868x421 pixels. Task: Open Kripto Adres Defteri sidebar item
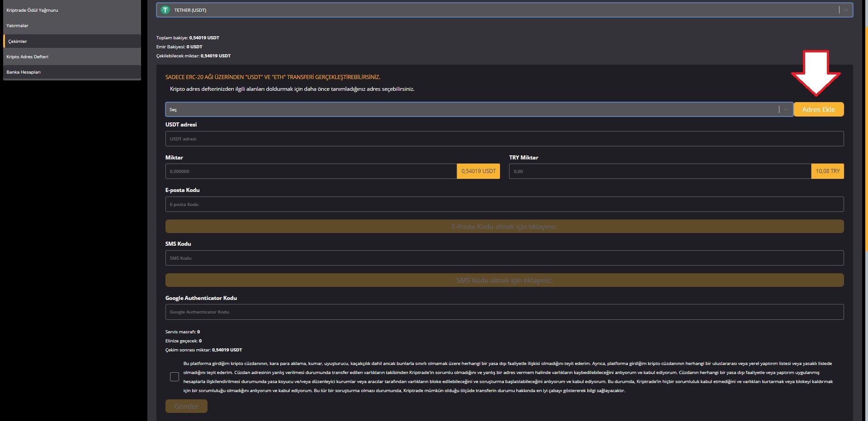point(27,56)
